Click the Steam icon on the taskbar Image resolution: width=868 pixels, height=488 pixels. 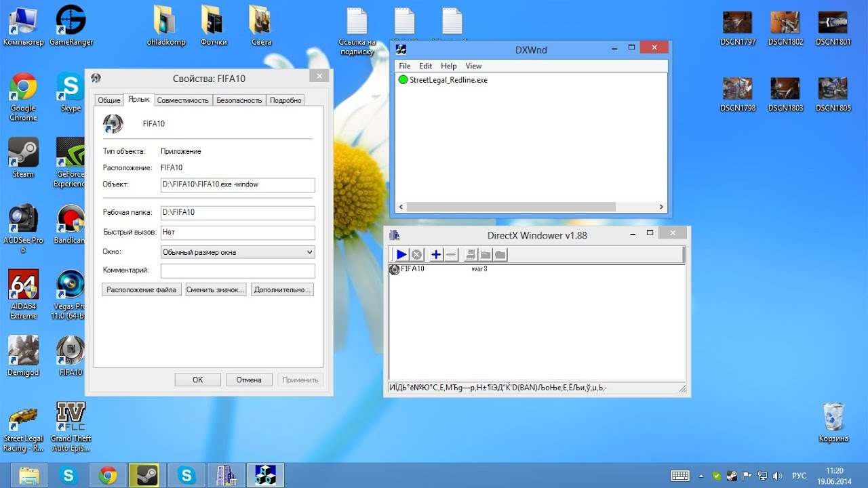(x=146, y=475)
